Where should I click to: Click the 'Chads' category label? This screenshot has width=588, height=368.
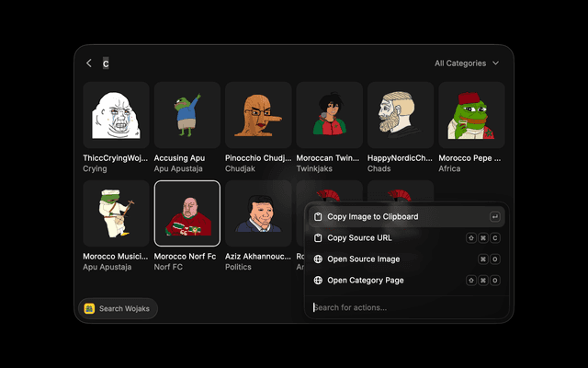click(x=379, y=168)
